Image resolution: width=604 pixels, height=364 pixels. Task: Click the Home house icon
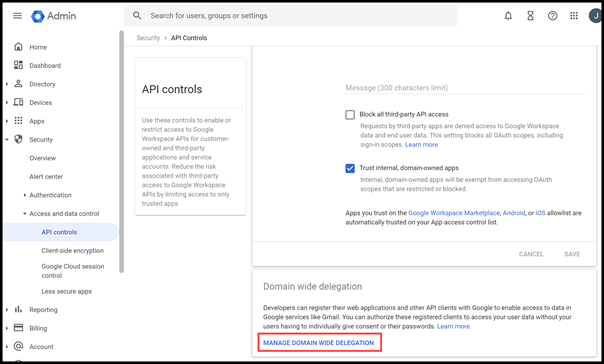click(18, 47)
